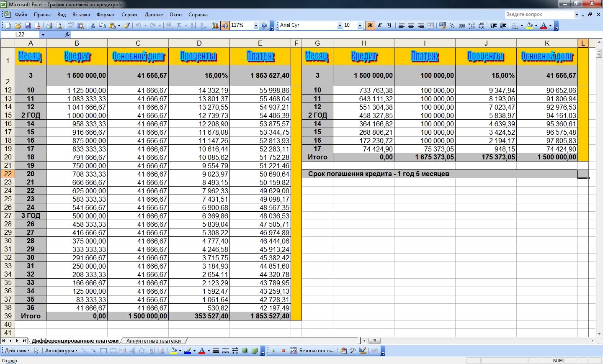Click the Decrease Indent icon

494,26
